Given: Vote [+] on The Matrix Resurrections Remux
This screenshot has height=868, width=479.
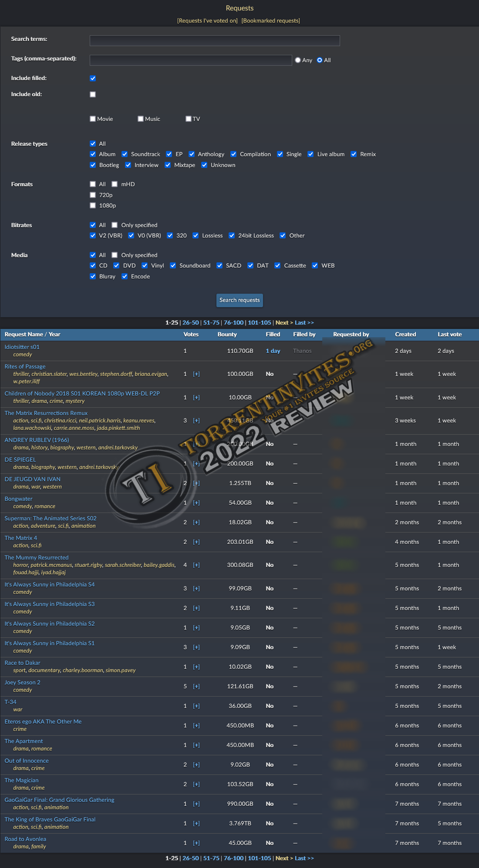Looking at the screenshot, I should (196, 421).
